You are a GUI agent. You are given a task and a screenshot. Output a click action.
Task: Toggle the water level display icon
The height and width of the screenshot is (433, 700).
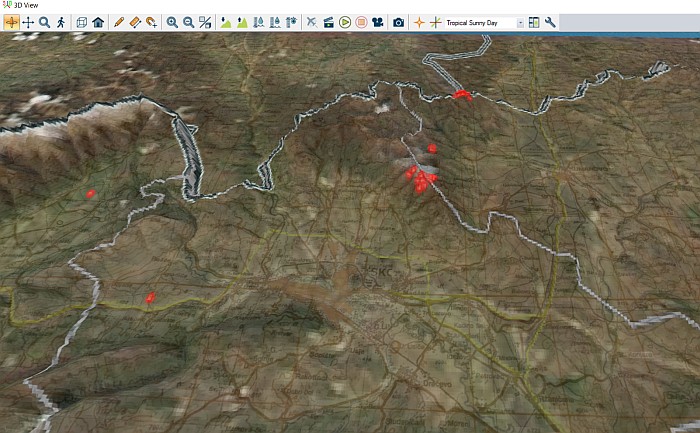click(259, 22)
